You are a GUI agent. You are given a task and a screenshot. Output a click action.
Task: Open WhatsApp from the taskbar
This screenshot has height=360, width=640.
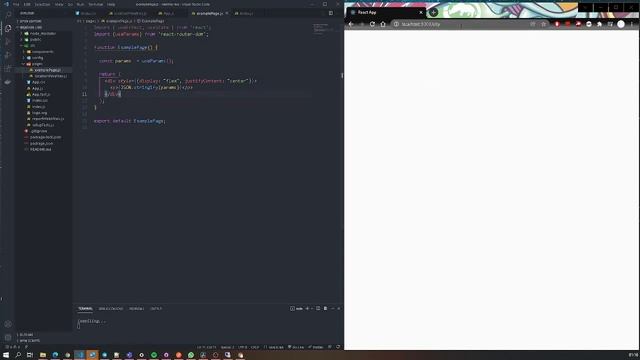click(191, 355)
